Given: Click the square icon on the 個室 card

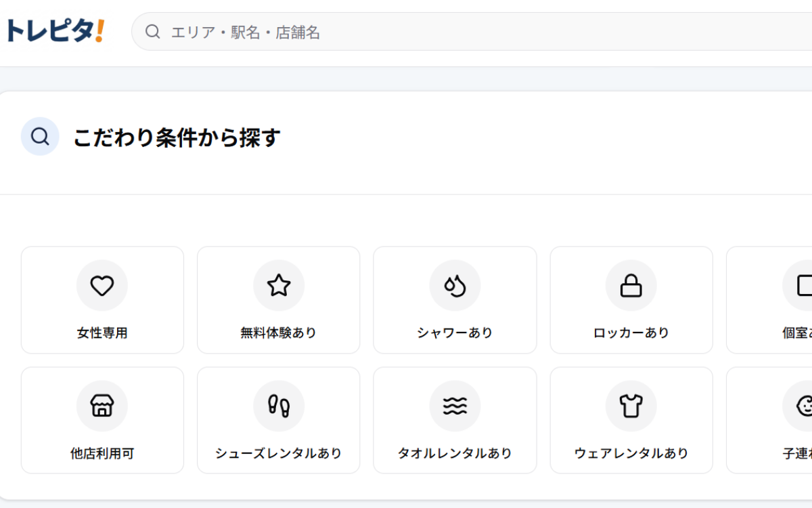Looking at the screenshot, I should click(x=805, y=286).
